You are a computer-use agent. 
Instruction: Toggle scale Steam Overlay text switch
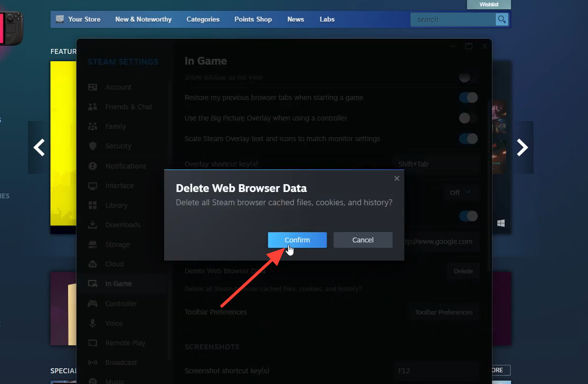[468, 139]
